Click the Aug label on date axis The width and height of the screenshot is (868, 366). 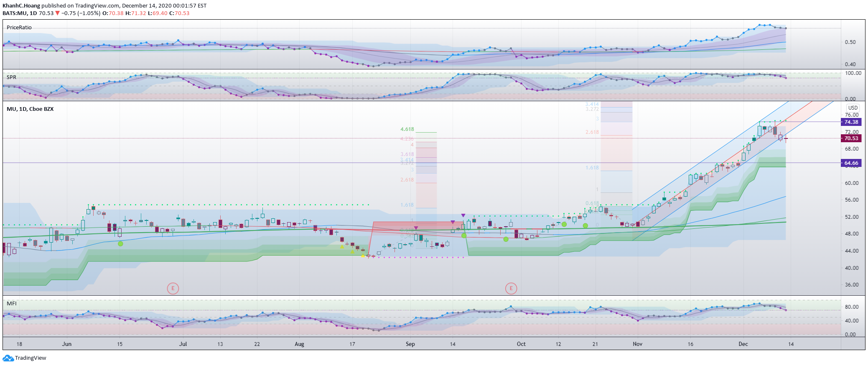tap(299, 344)
